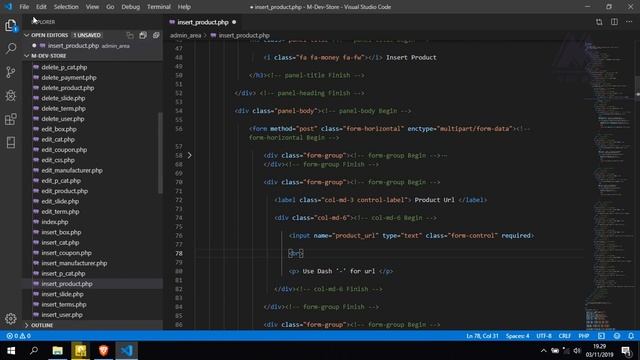Open edit_coupon.php in file tree

[93, 150]
